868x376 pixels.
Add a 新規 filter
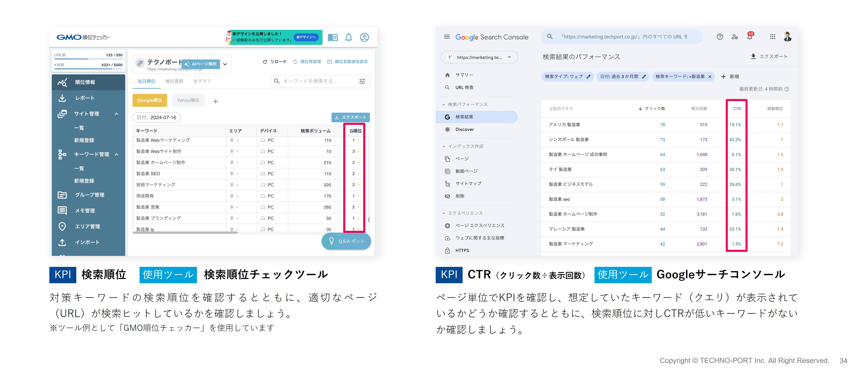tap(730, 77)
